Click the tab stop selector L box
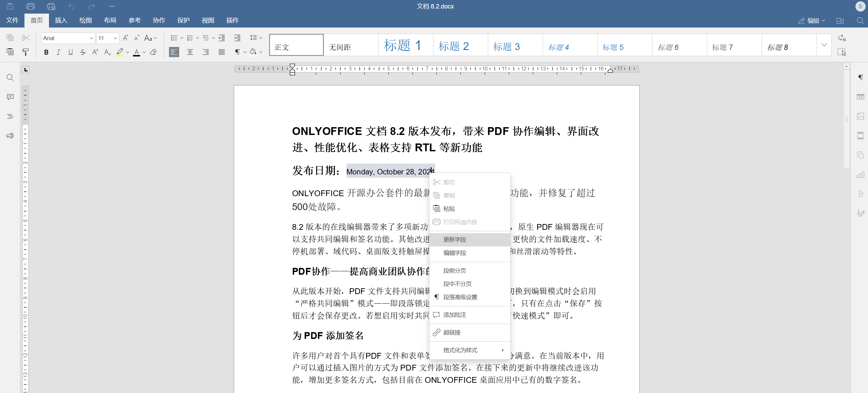 [x=26, y=70]
